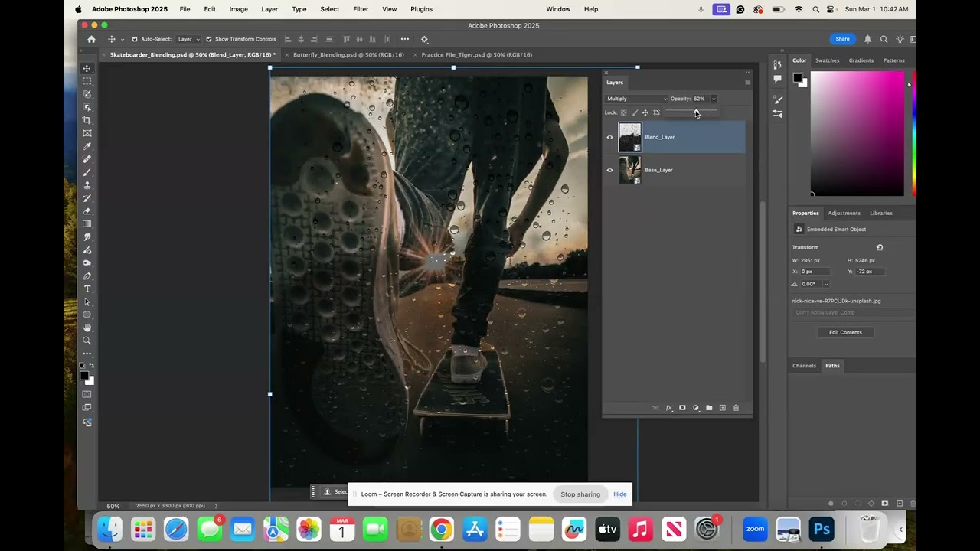Viewport: 980px width, 551px height.
Task: Click the lock image pixels brush icon
Action: (634, 112)
